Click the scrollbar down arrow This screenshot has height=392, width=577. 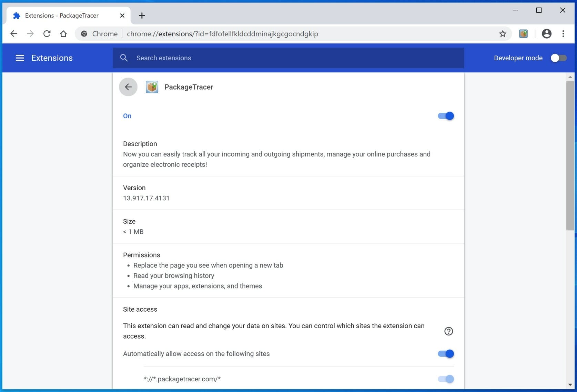pos(570,385)
